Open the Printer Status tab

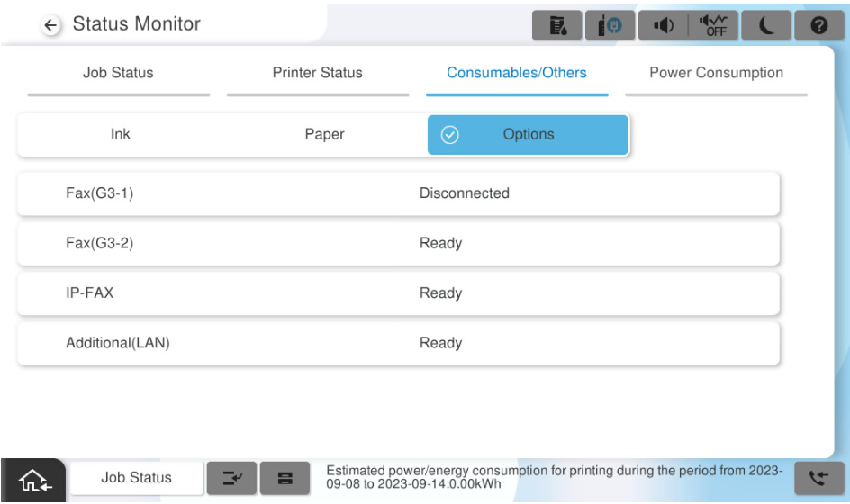pyautogui.click(x=317, y=73)
